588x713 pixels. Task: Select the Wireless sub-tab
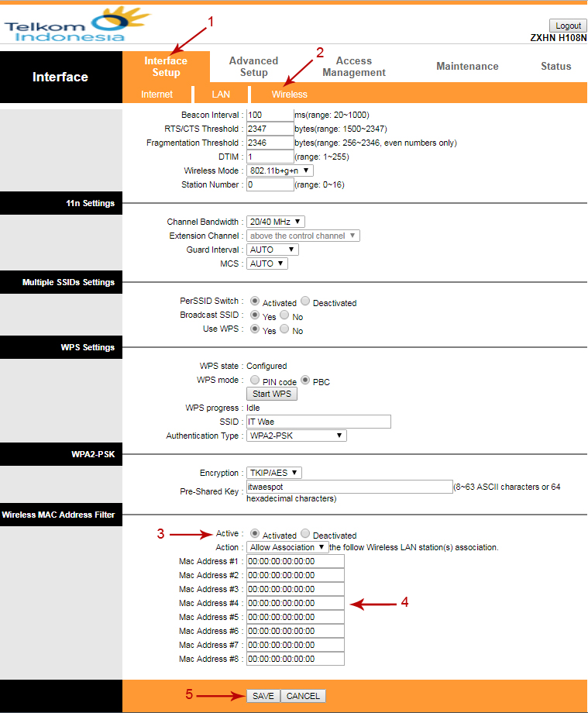290,94
